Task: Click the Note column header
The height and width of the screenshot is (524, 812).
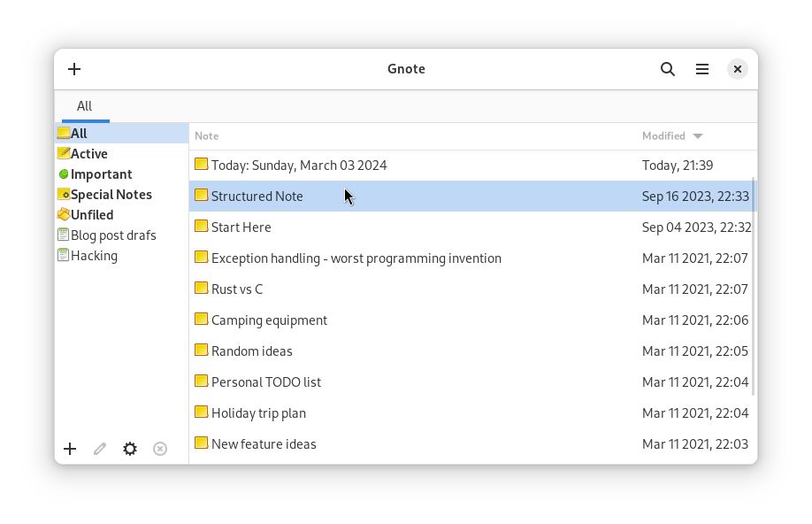Action: tap(207, 136)
